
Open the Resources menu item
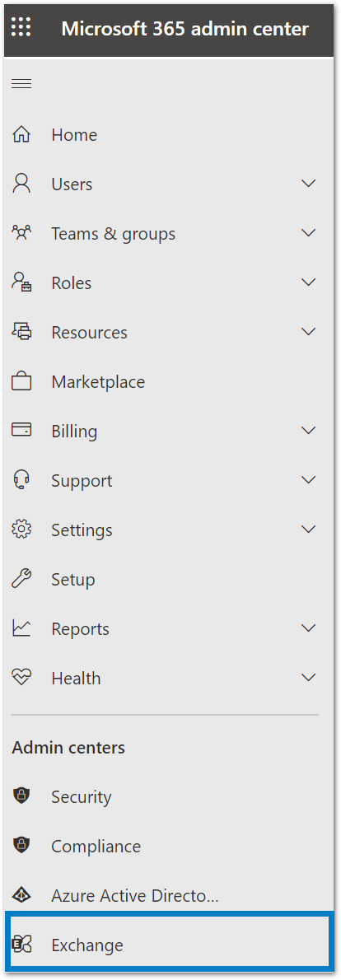pos(165,332)
